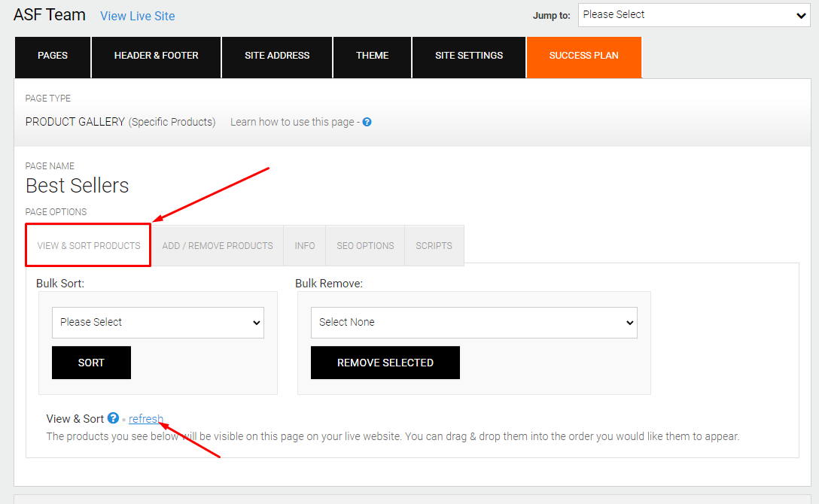The image size is (819, 504).
Task: Open the SCRIPTS tab
Action: coord(434,245)
